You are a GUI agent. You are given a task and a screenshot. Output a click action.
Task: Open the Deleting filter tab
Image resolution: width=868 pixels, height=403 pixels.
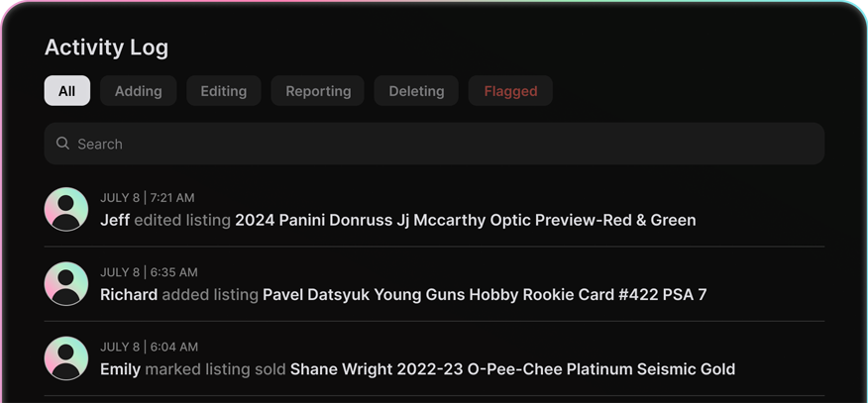click(416, 91)
